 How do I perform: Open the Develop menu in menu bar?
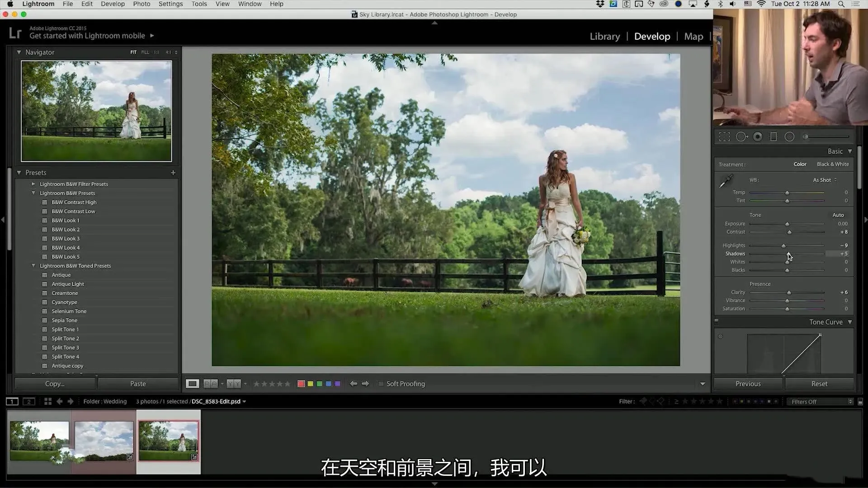click(113, 4)
